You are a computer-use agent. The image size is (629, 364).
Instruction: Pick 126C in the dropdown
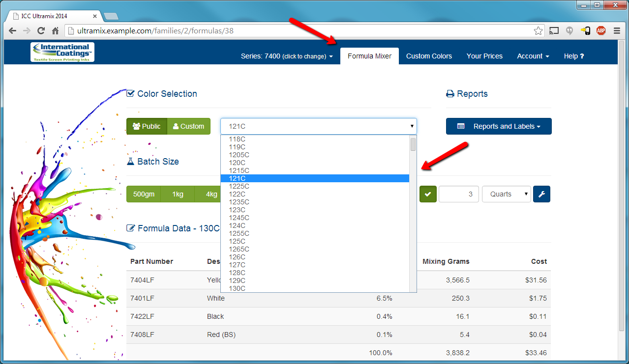[x=315, y=257]
